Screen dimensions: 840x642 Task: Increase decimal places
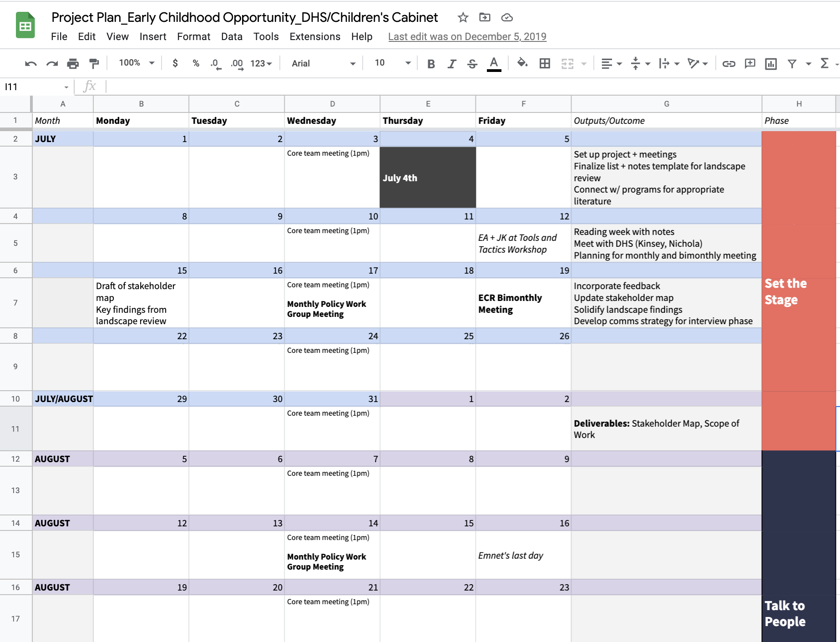pyautogui.click(x=237, y=64)
